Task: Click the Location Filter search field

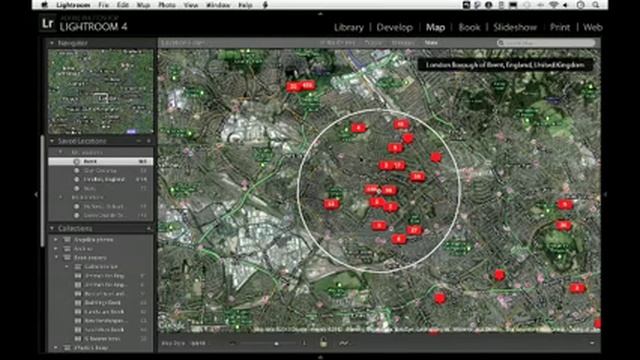Action: (546, 42)
